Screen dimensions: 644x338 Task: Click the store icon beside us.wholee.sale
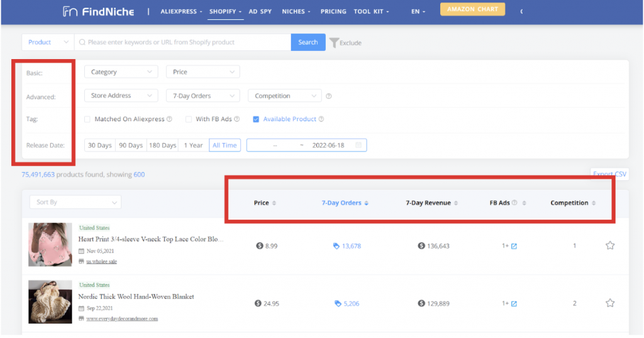(81, 261)
